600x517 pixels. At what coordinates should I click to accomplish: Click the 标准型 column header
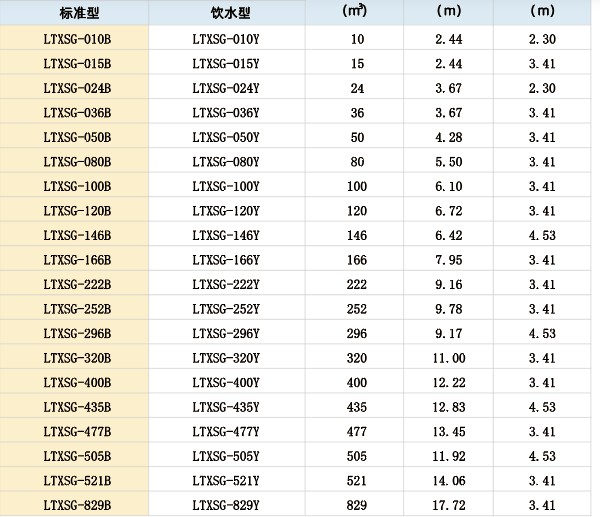[x=77, y=13]
